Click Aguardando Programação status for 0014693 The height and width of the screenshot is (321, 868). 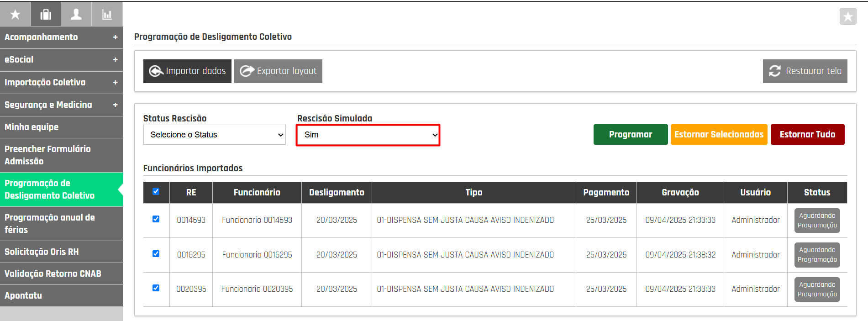tap(817, 221)
